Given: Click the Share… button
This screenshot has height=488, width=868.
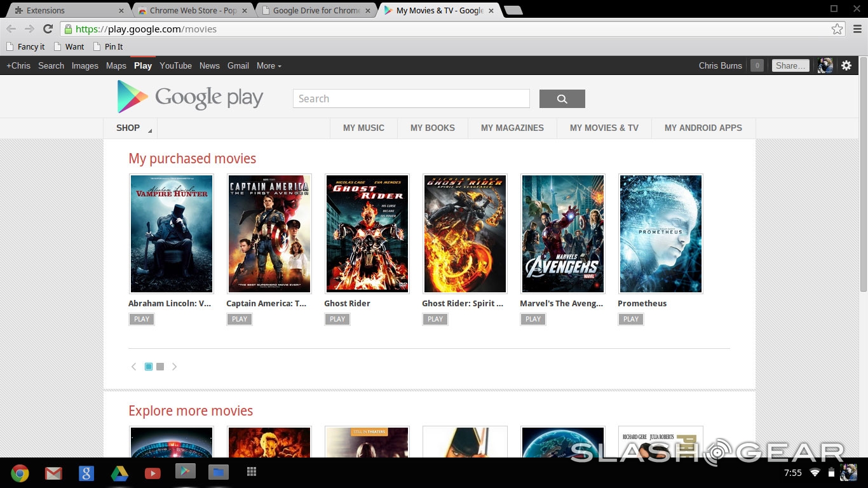Looking at the screenshot, I should click(x=790, y=65).
